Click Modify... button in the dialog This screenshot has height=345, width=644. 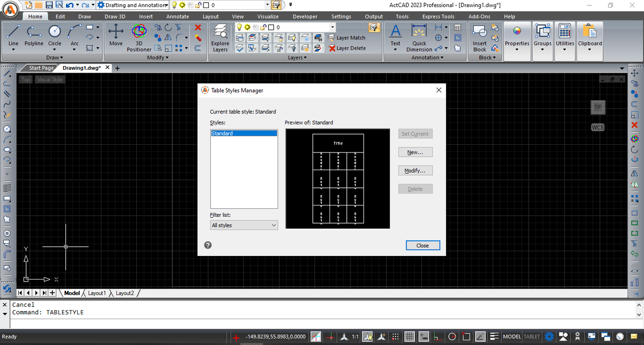(415, 171)
